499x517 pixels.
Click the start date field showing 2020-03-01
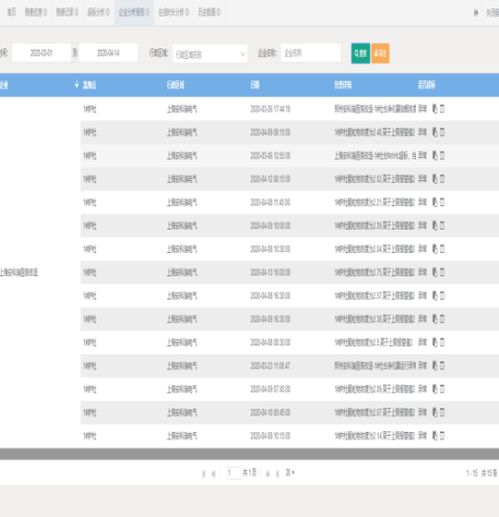(x=41, y=53)
